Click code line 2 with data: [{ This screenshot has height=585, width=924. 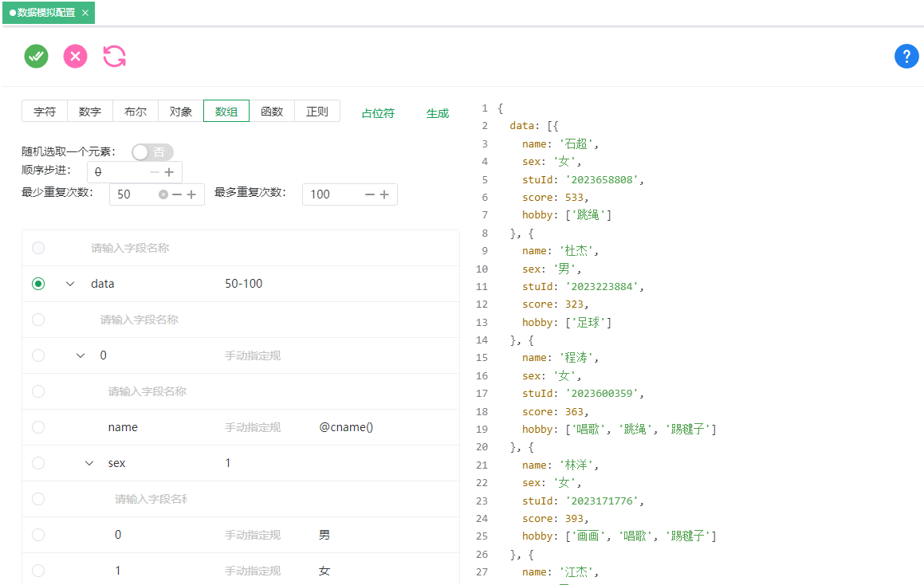534,125
